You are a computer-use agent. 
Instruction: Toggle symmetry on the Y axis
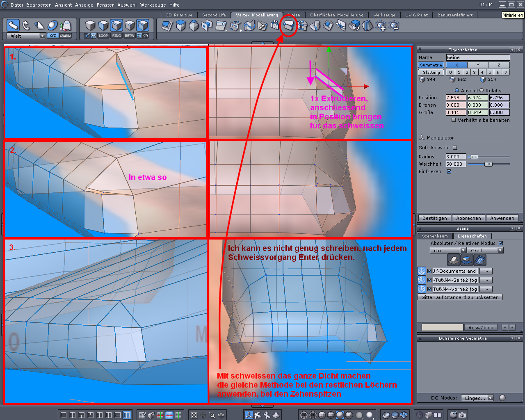(478, 65)
